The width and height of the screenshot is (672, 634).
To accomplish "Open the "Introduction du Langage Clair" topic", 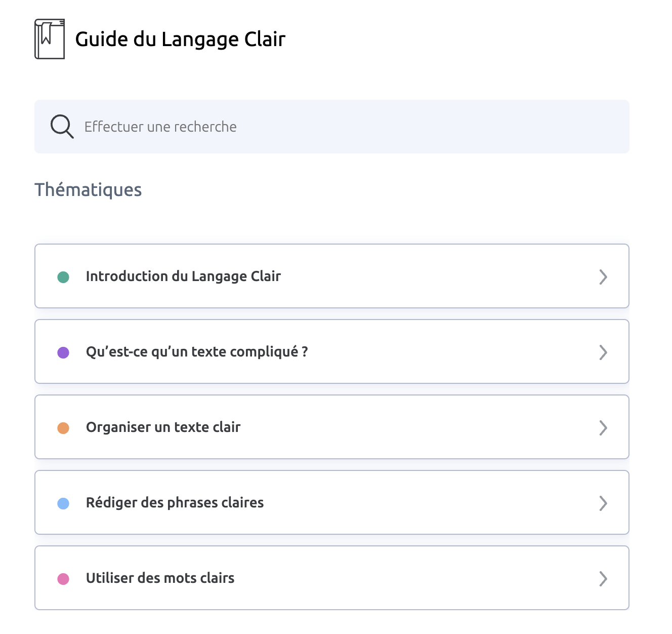I will point(183,276).
